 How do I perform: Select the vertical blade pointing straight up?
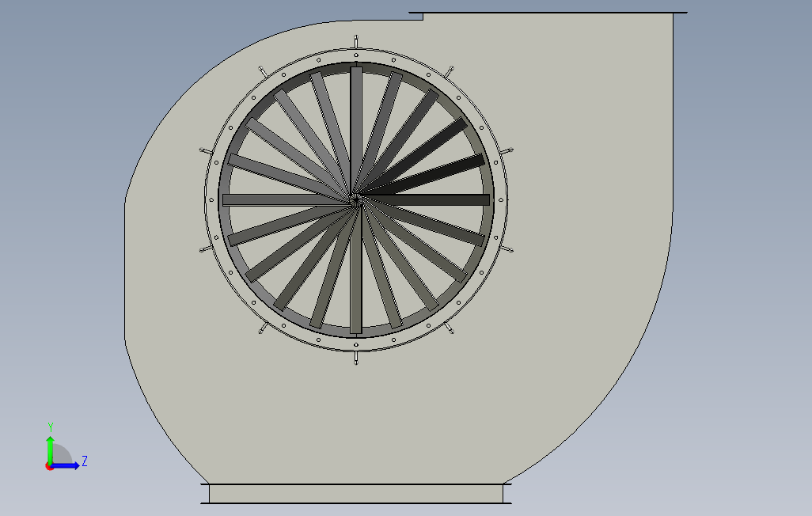coord(356,130)
